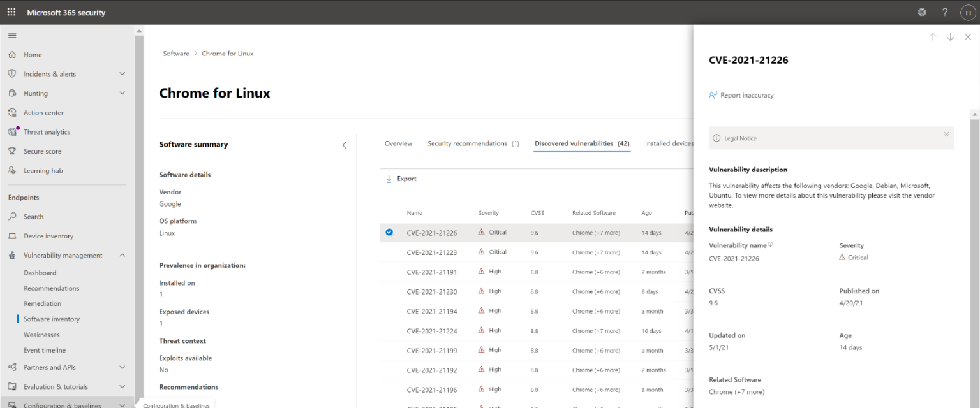Open the Microsoft 365 app launcher

click(x=10, y=11)
